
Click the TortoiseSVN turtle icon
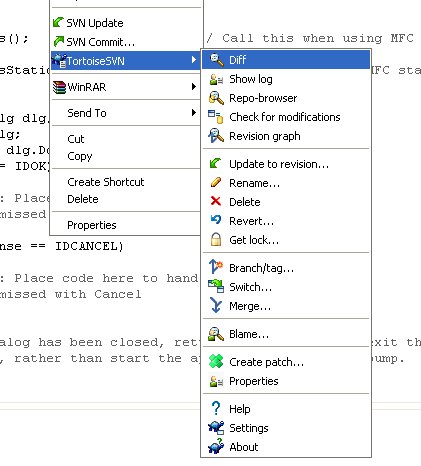tap(59, 60)
